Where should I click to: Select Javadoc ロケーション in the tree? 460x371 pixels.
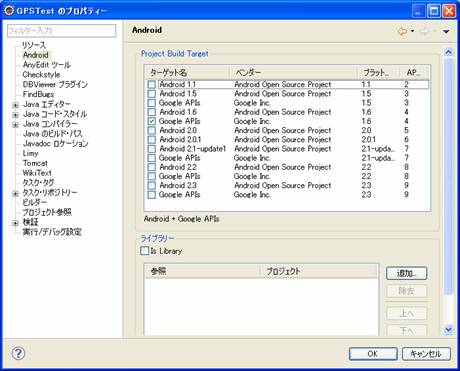(x=55, y=144)
